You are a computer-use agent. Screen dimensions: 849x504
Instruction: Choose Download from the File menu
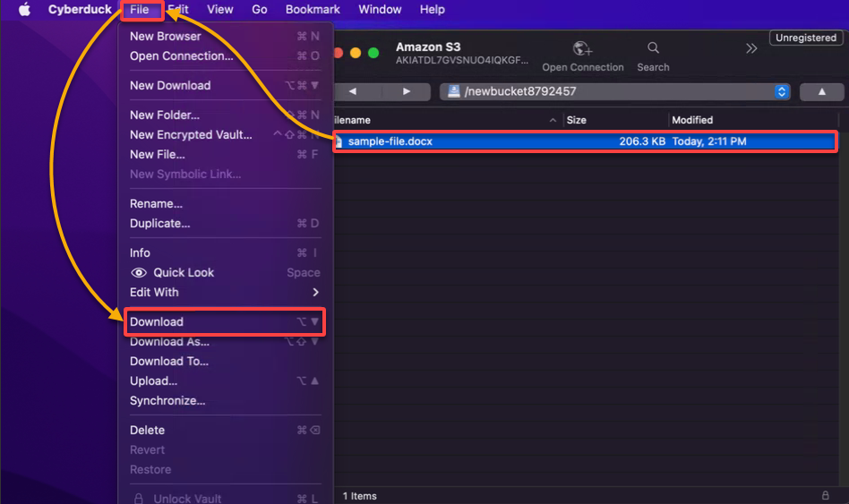pos(225,322)
